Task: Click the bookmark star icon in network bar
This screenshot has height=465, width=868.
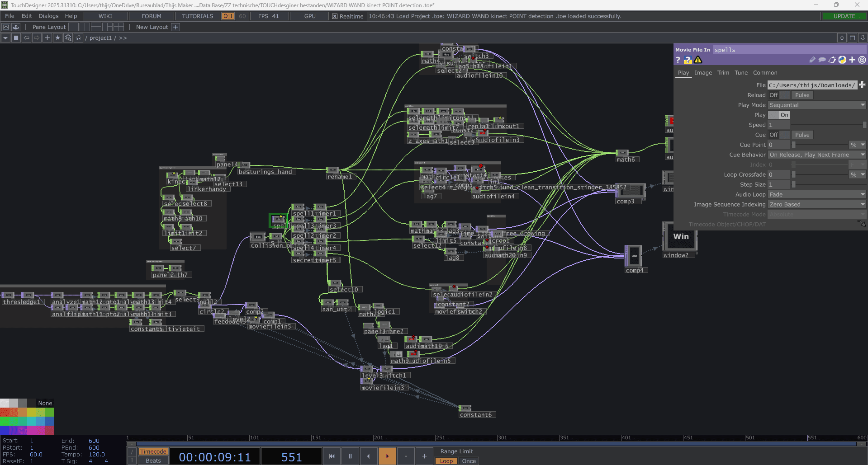Action: tap(57, 38)
